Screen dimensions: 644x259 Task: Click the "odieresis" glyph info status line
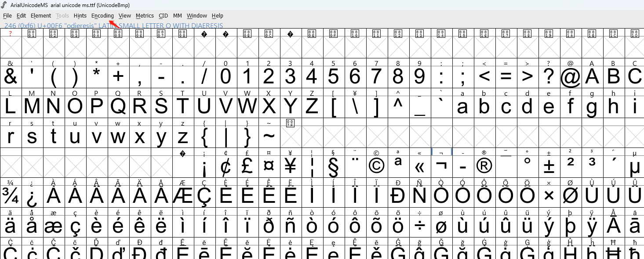tap(113, 25)
